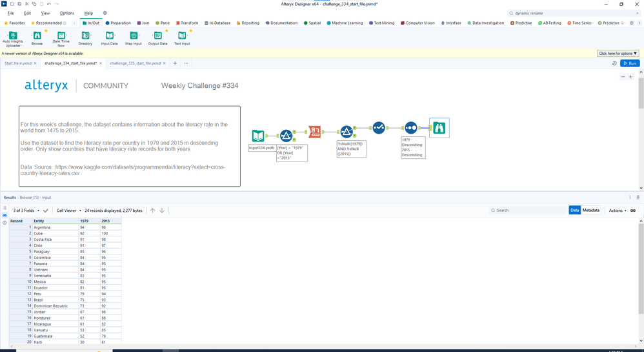
Task: Open the tab overflow ellipsis menu
Action: [x=186, y=63]
